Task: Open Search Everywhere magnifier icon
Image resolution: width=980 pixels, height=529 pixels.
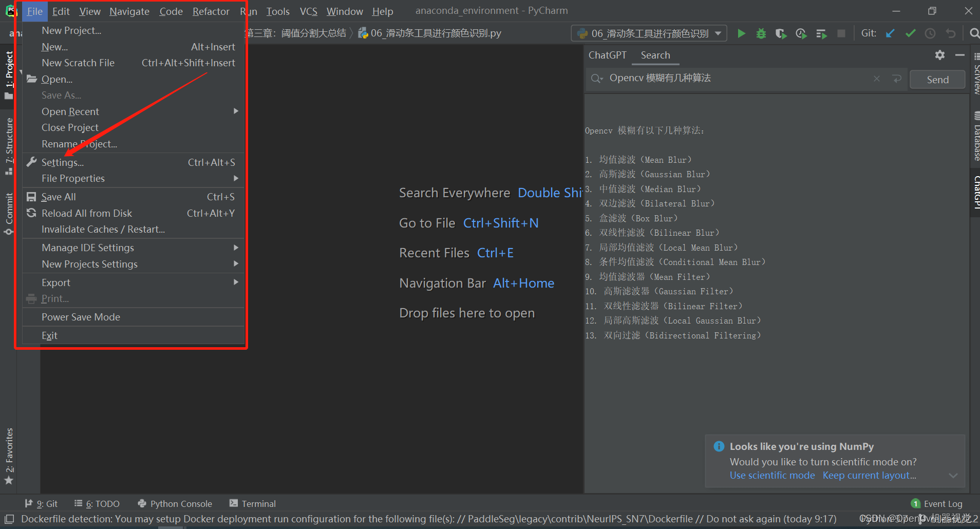Action: 974,33
